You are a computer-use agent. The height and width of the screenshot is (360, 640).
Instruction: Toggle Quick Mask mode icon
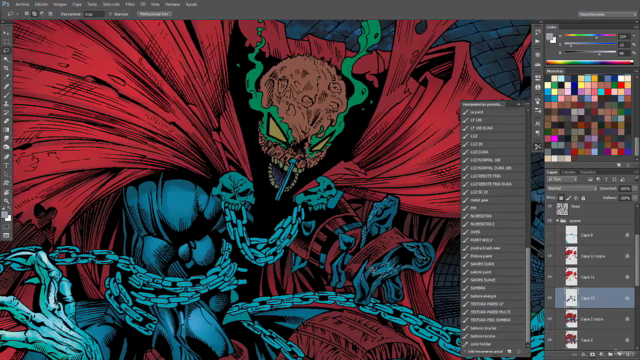click(6, 227)
